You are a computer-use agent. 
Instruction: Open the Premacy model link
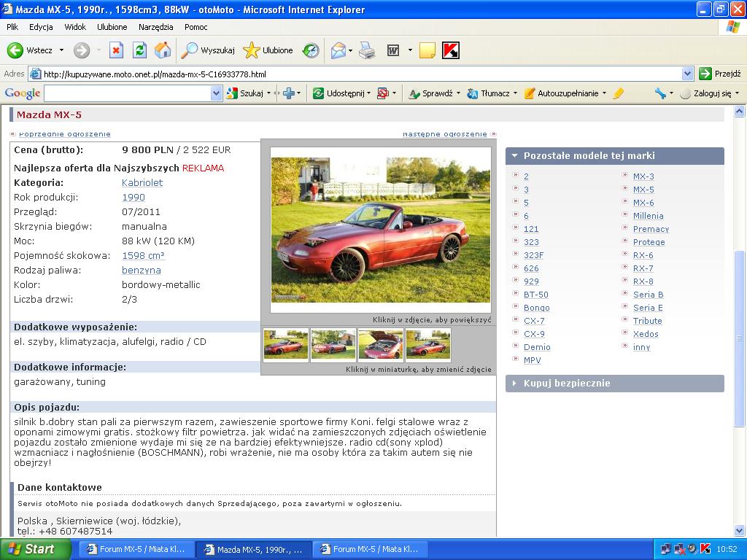tap(651, 229)
